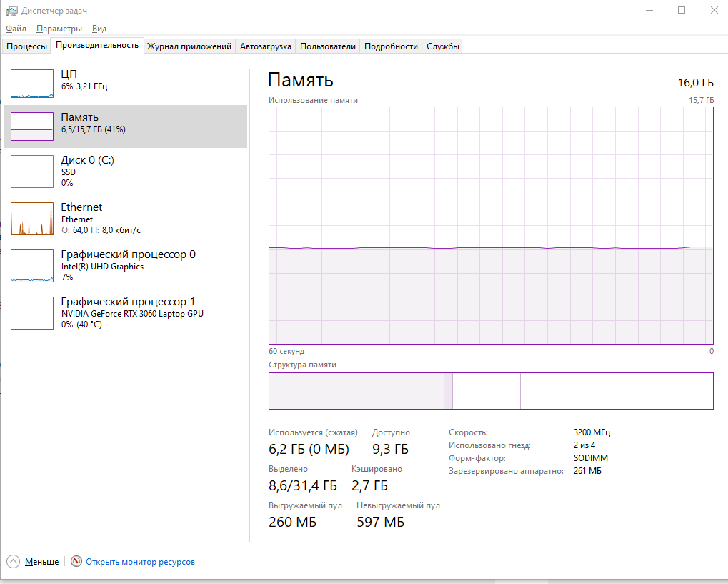Open the Файл menu
This screenshot has width=728, height=584.
[x=16, y=29]
